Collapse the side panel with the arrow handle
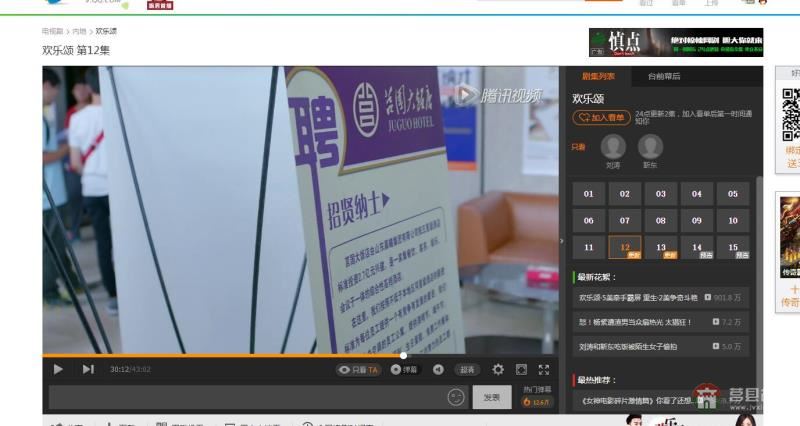The image size is (800, 426). click(x=562, y=241)
